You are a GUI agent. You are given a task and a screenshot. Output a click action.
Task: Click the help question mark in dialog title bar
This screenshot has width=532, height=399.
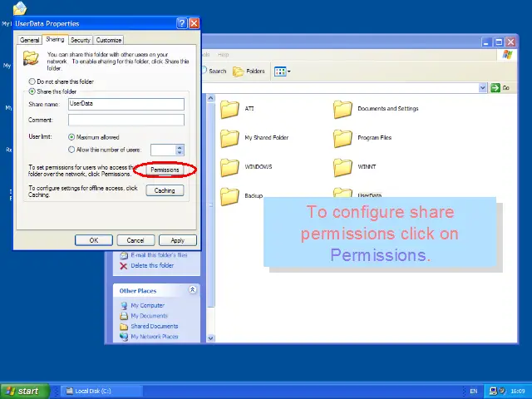pos(182,23)
